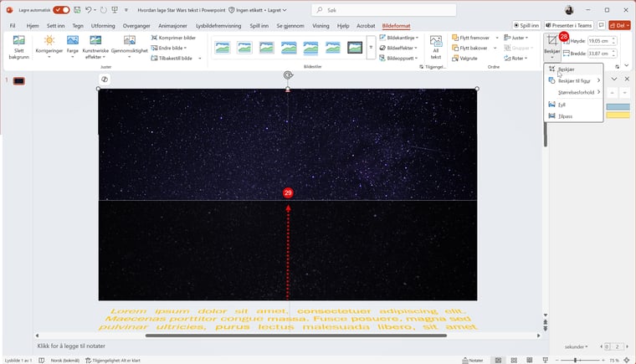Switch to Overganger tab
This screenshot has height=364, width=636.
[x=136, y=26]
